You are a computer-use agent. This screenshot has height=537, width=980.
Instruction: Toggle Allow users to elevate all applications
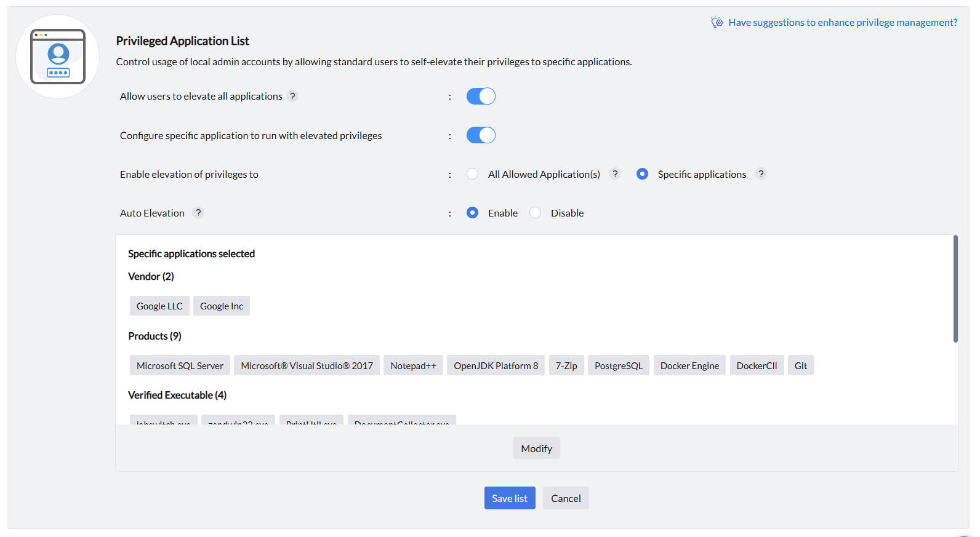coord(481,96)
